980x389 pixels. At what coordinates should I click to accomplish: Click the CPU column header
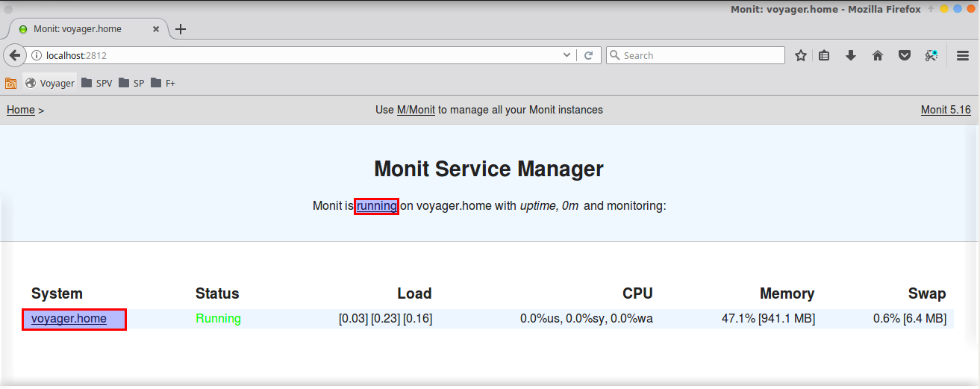pyautogui.click(x=637, y=293)
